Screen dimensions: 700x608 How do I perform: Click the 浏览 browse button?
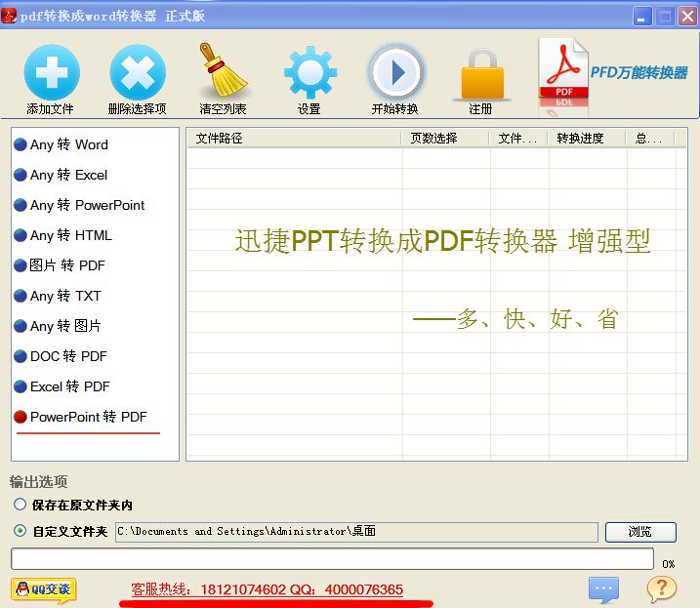coord(640,532)
